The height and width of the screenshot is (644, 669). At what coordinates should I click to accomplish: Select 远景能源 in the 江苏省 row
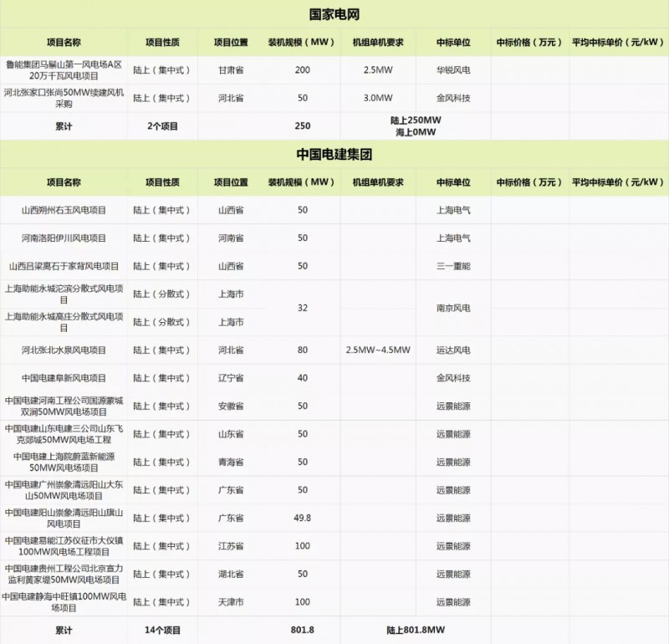coord(453,546)
